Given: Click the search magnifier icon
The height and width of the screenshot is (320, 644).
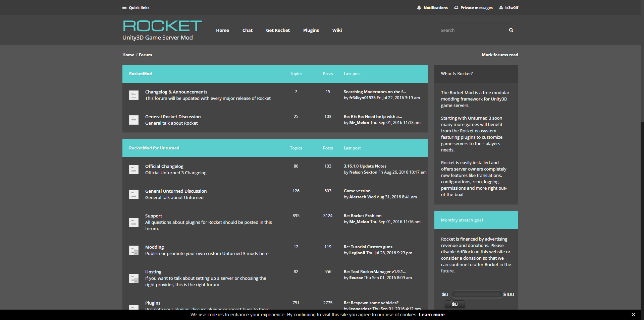Looking at the screenshot, I should point(511,30).
